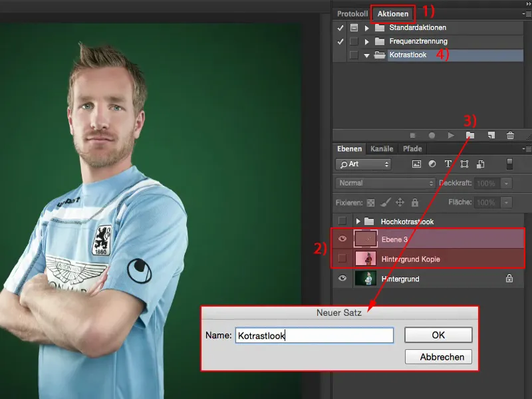
Task: Open the Fläche fill arrow
Action: (506, 203)
